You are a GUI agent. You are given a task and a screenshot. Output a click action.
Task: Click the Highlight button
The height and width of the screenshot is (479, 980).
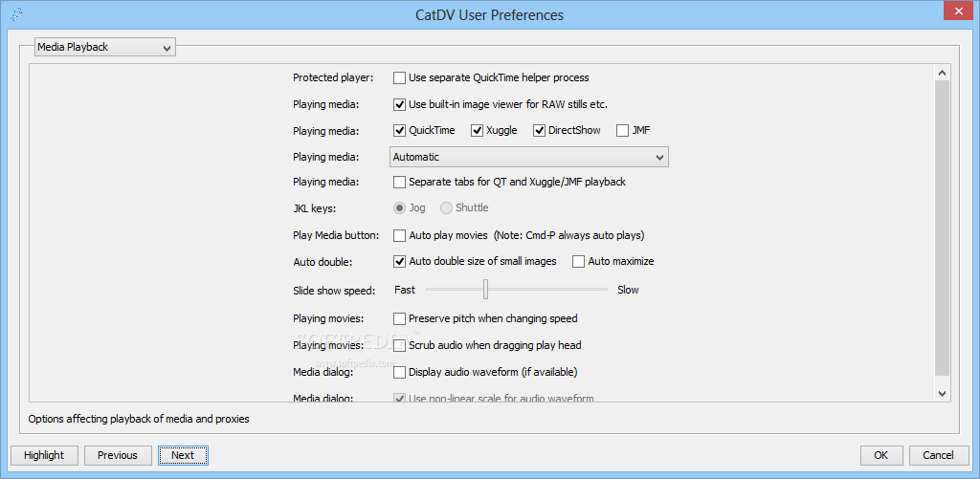(x=44, y=455)
